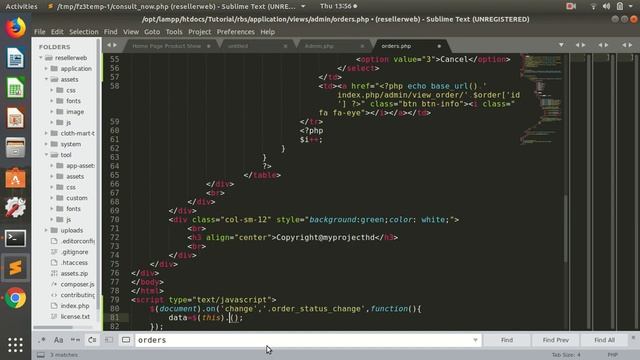Toggle wrap search option
The height and width of the screenshot is (360, 640).
(x=92, y=340)
